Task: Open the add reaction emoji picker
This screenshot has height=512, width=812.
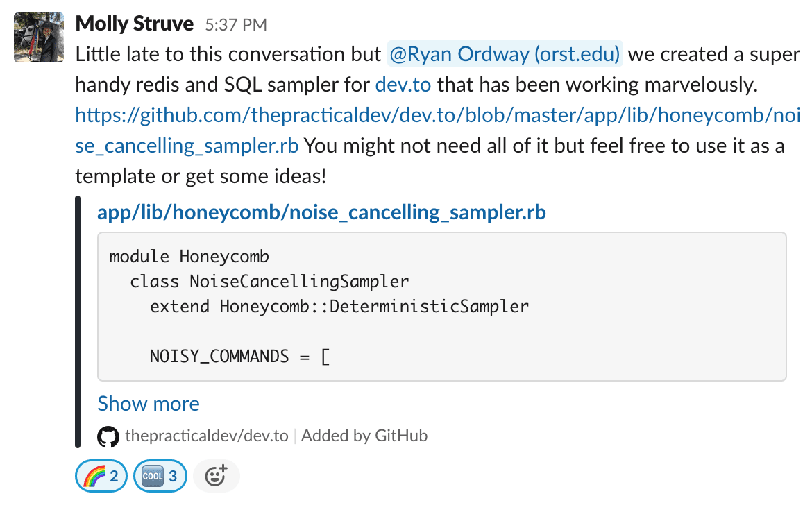Action: 216,475
